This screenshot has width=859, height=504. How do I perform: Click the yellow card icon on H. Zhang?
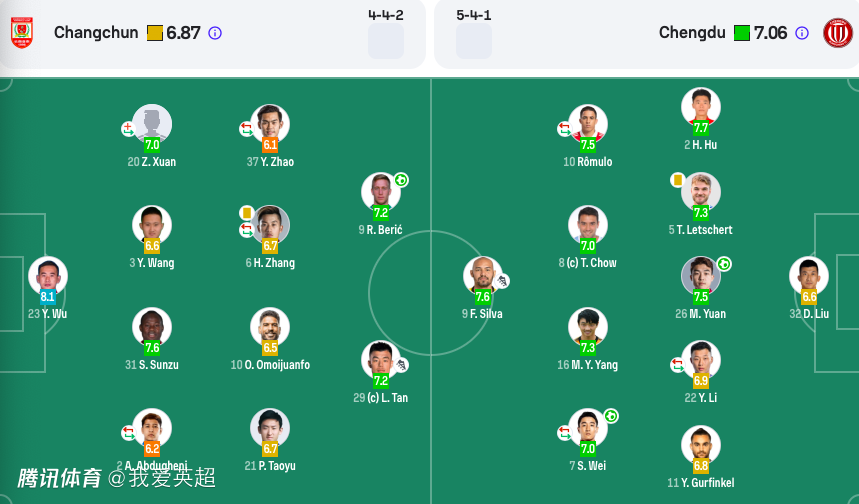pyautogui.click(x=246, y=212)
